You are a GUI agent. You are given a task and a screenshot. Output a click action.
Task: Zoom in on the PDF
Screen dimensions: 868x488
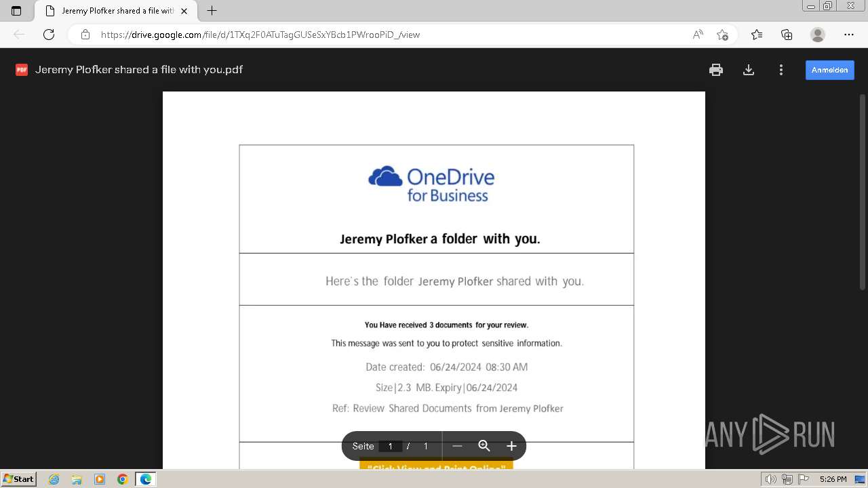(511, 446)
